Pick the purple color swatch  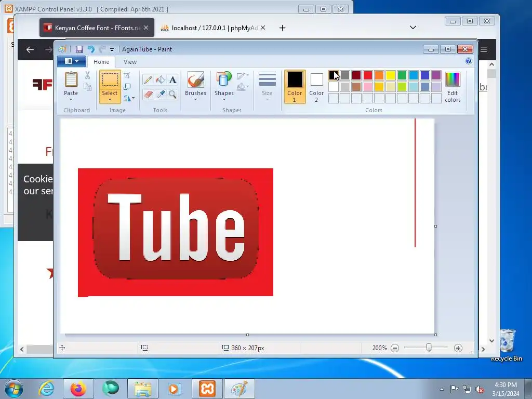[436, 75]
